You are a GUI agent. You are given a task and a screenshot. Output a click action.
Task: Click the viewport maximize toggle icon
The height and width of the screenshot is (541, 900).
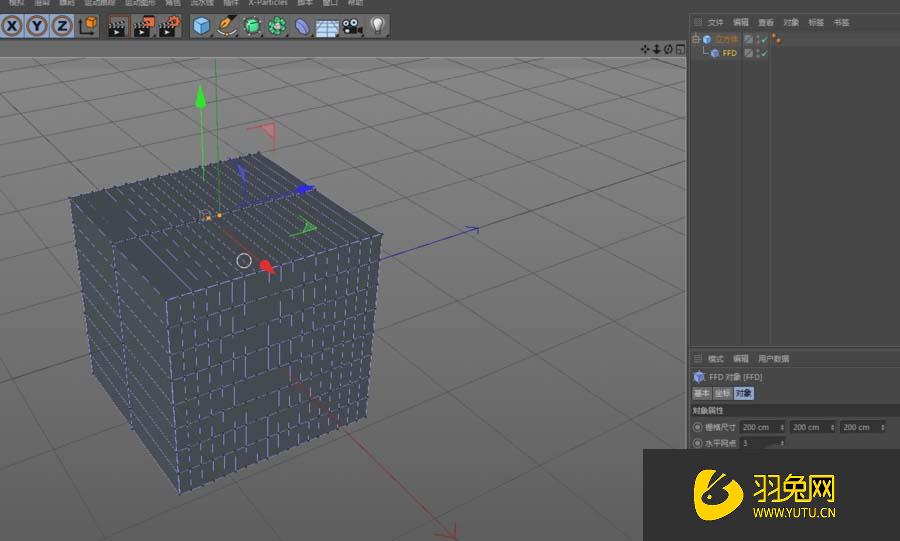point(679,48)
